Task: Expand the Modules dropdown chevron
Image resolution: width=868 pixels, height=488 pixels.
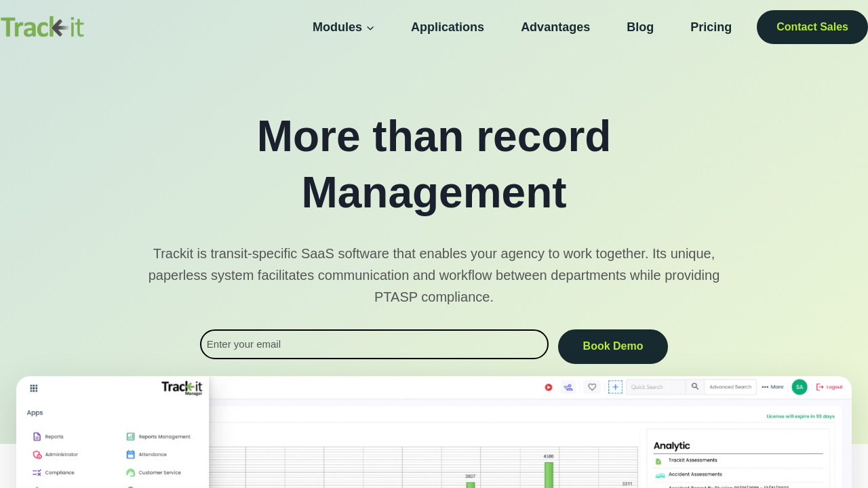Action: click(x=370, y=28)
